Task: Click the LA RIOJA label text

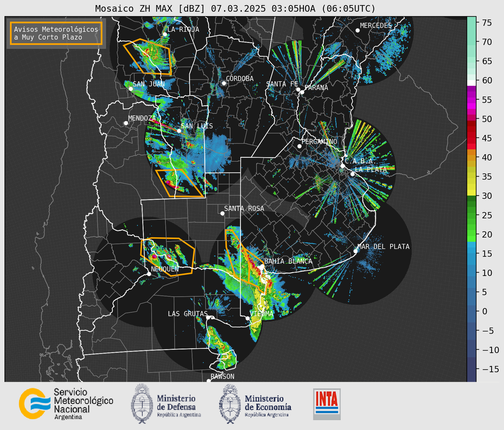Action: 183,29
